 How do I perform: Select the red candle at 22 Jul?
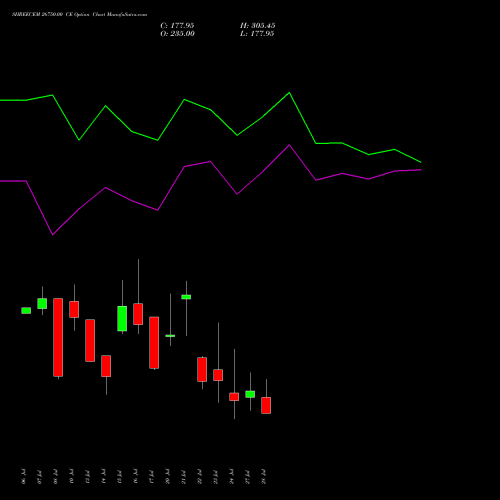202,369
